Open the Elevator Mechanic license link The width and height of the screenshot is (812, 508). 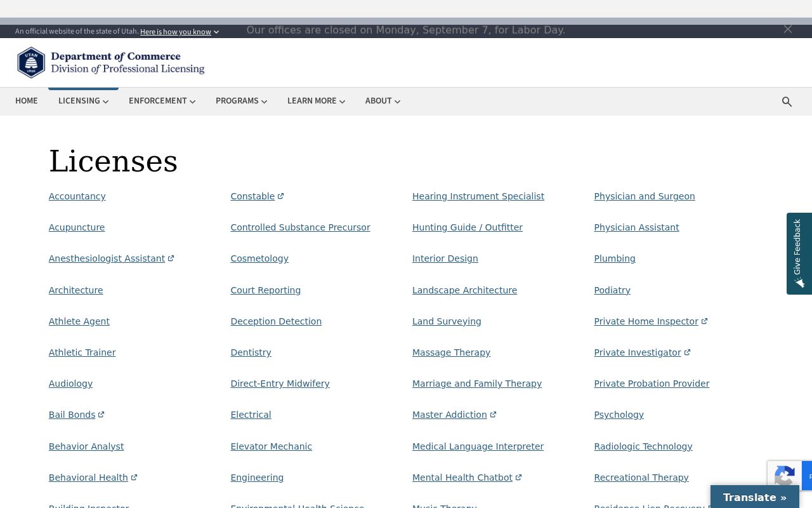tap(271, 446)
